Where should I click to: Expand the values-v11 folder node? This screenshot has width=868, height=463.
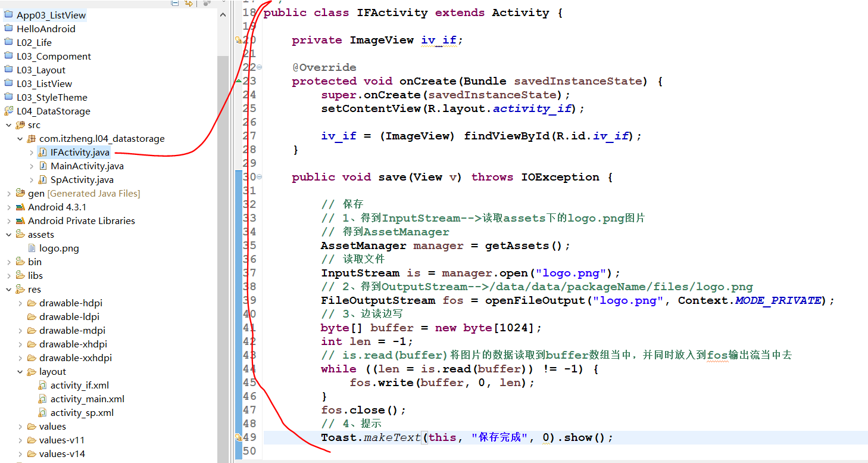click(x=20, y=440)
